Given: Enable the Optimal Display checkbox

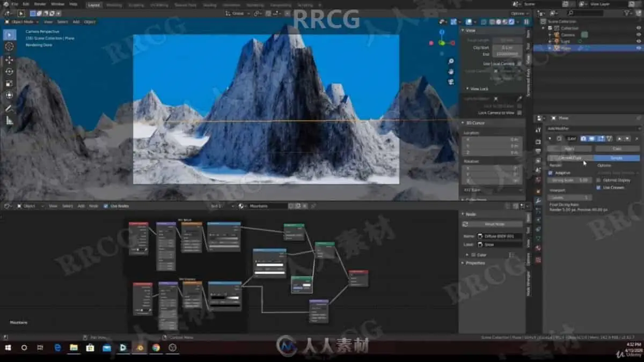Looking at the screenshot, I should tap(598, 180).
